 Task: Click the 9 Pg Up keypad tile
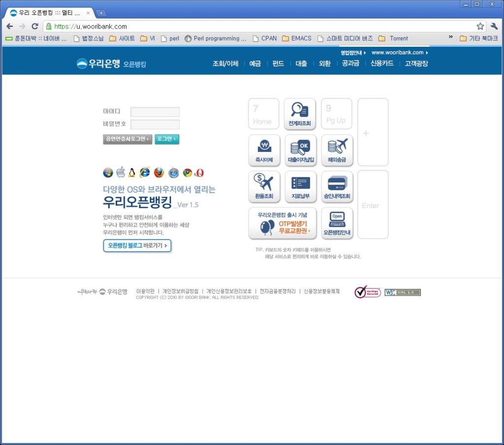336,114
